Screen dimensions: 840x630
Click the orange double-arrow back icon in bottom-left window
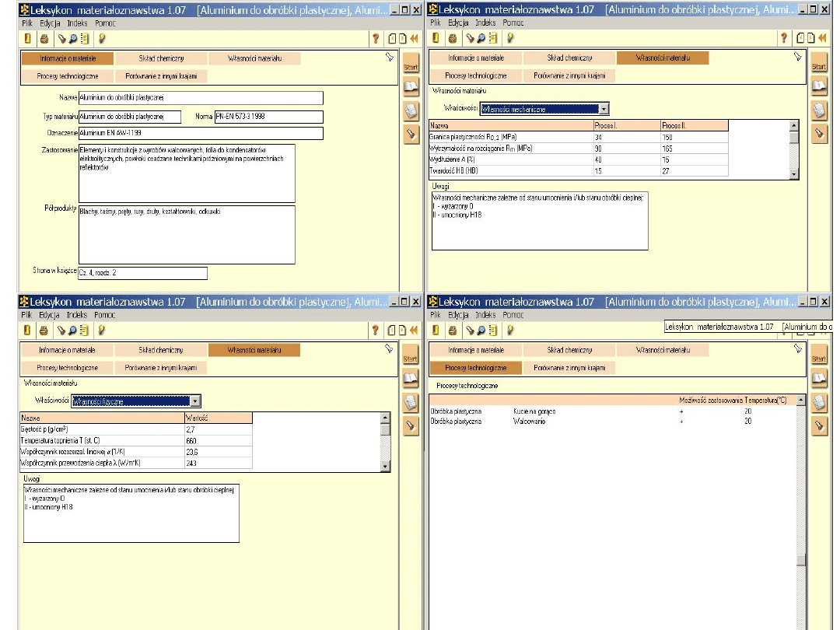coord(415,330)
